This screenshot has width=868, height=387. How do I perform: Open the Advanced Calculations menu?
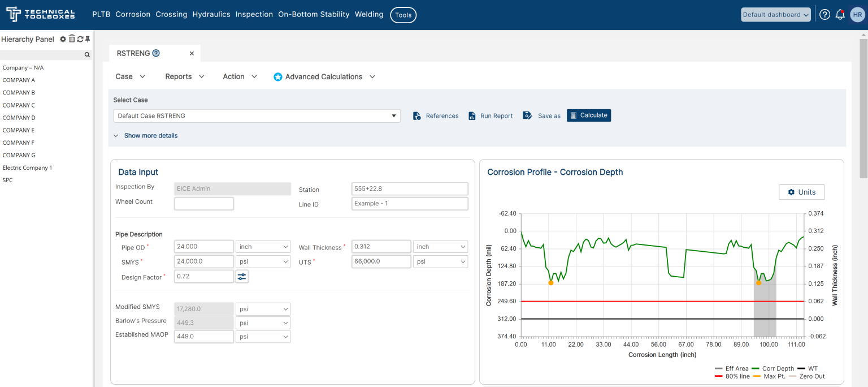coord(324,76)
